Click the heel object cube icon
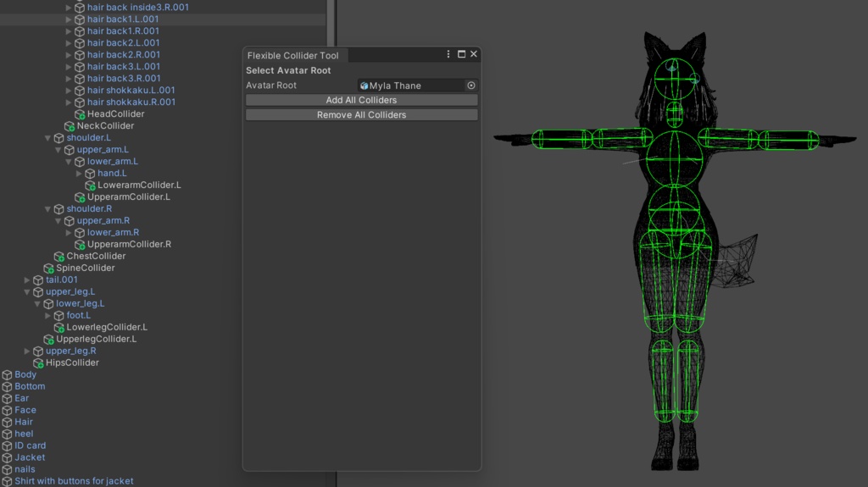The width and height of the screenshot is (868, 487). [x=7, y=434]
